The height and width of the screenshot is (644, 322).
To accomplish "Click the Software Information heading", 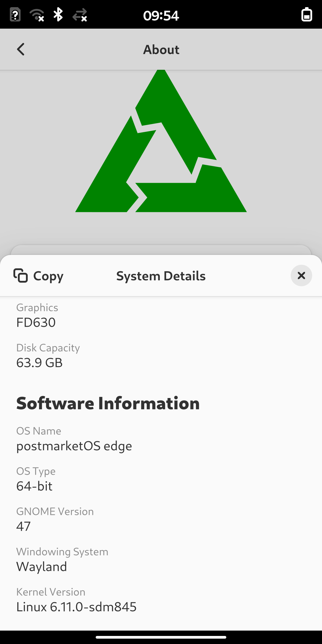I will pyautogui.click(x=108, y=403).
